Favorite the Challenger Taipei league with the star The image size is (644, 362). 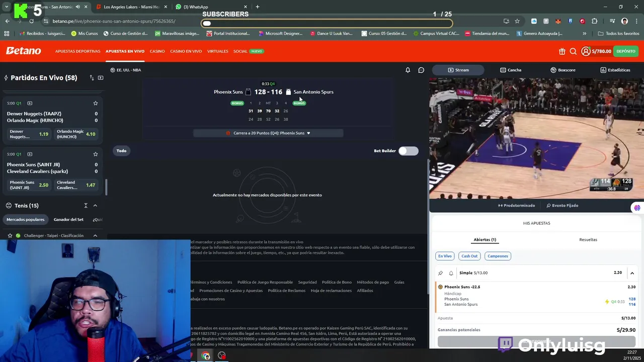(10, 236)
